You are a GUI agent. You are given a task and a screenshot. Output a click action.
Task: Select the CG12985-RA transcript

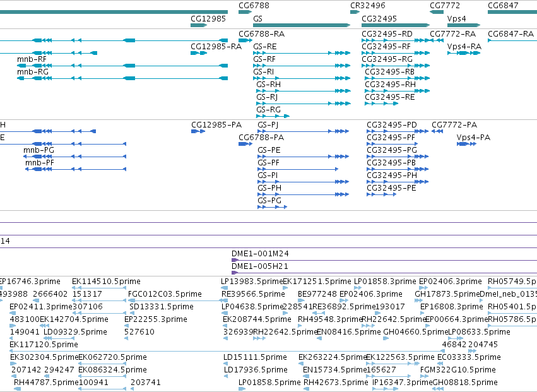pos(199,53)
